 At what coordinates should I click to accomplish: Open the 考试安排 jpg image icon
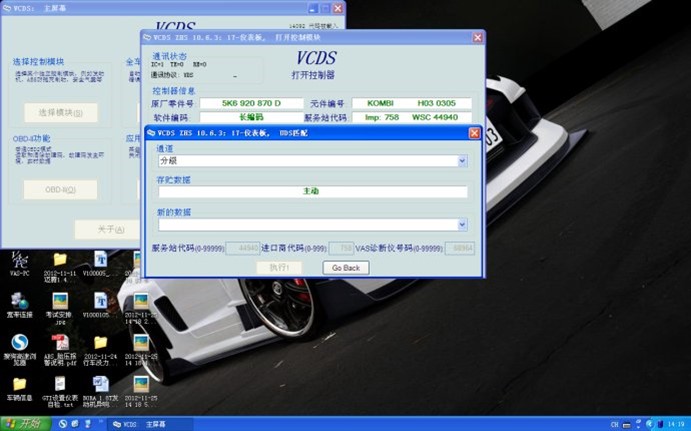point(60,302)
